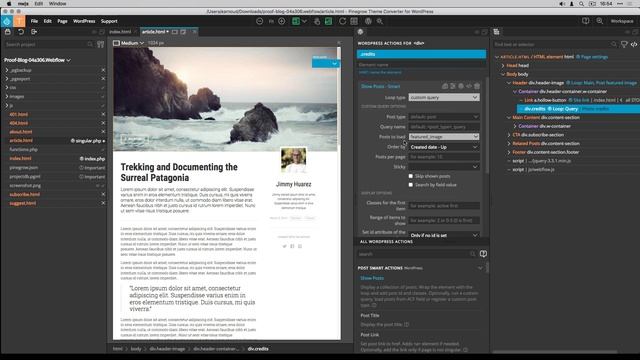The image size is (640, 360).
Task: Open the Page menu
Action: click(62, 21)
